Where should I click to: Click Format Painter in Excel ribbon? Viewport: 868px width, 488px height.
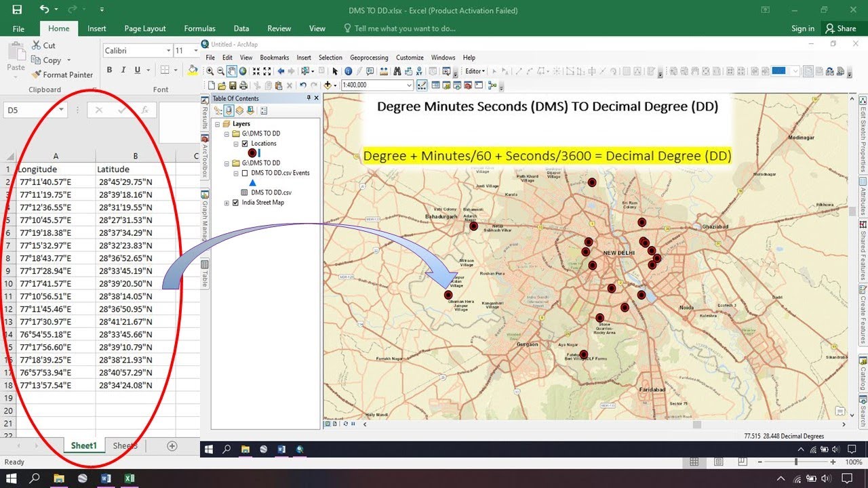click(x=62, y=75)
